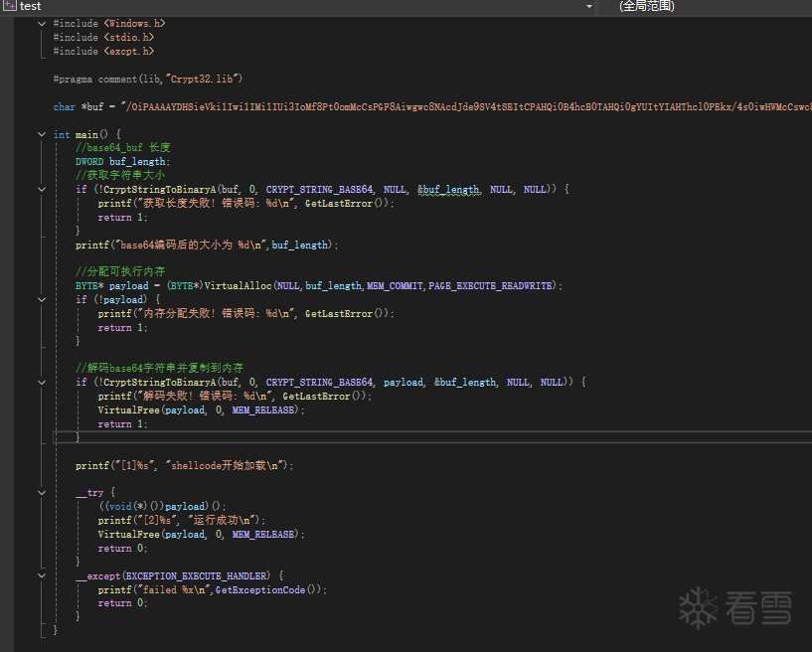Viewport: 812px width, 652px height.
Task: Click the __try keyword
Action: coord(89,493)
